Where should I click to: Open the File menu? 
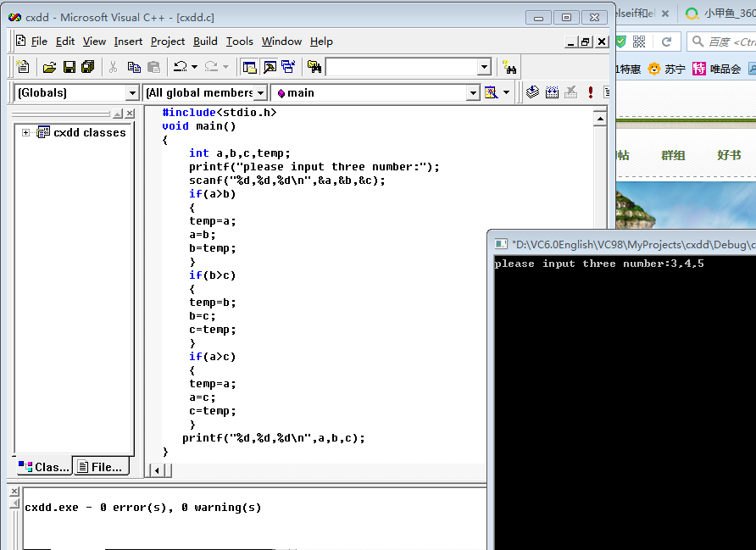pos(39,42)
